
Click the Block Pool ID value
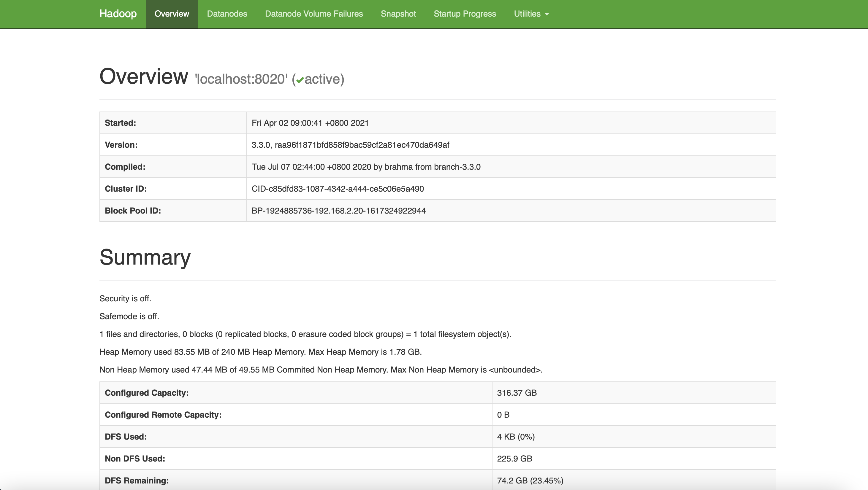339,211
